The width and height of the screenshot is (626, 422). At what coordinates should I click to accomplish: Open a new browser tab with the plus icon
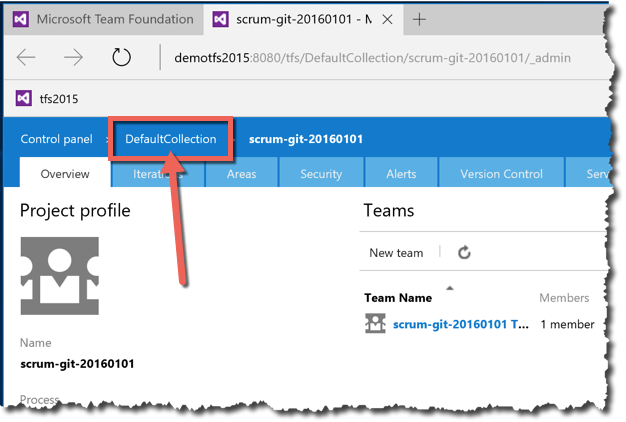[x=419, y=19]
